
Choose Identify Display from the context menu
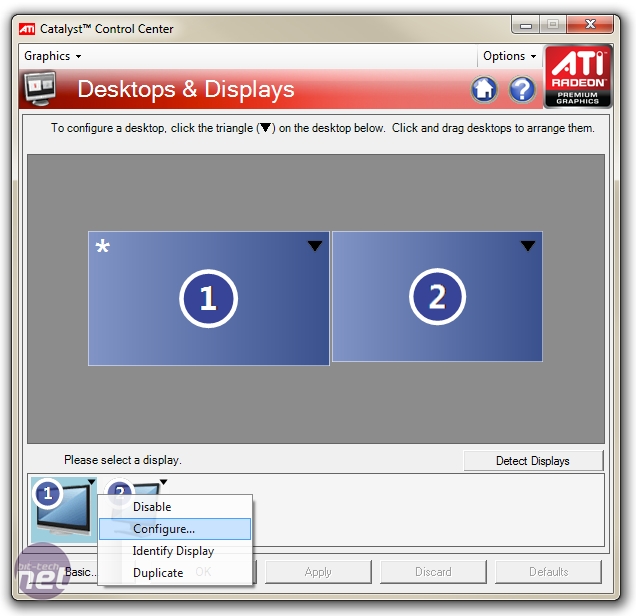point(175,551)
